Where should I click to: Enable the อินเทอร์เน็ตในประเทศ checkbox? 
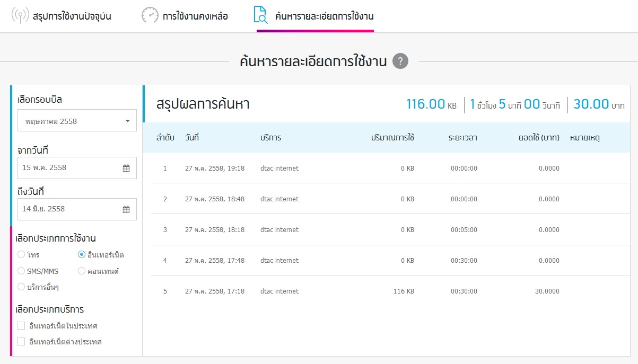click(21, 325)
